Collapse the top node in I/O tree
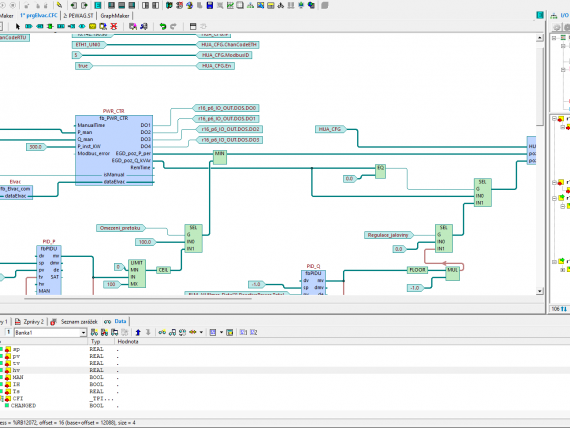 554,38
